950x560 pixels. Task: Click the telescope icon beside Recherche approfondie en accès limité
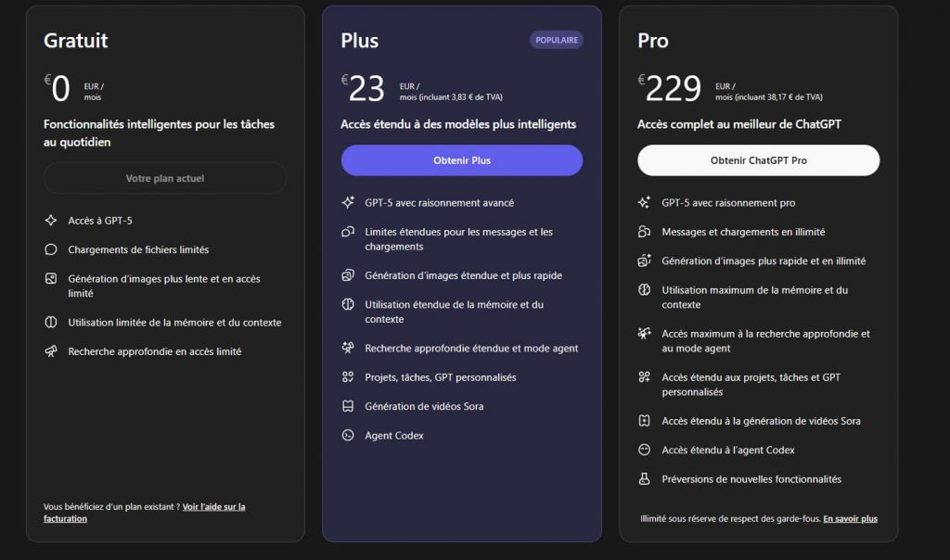51,351
